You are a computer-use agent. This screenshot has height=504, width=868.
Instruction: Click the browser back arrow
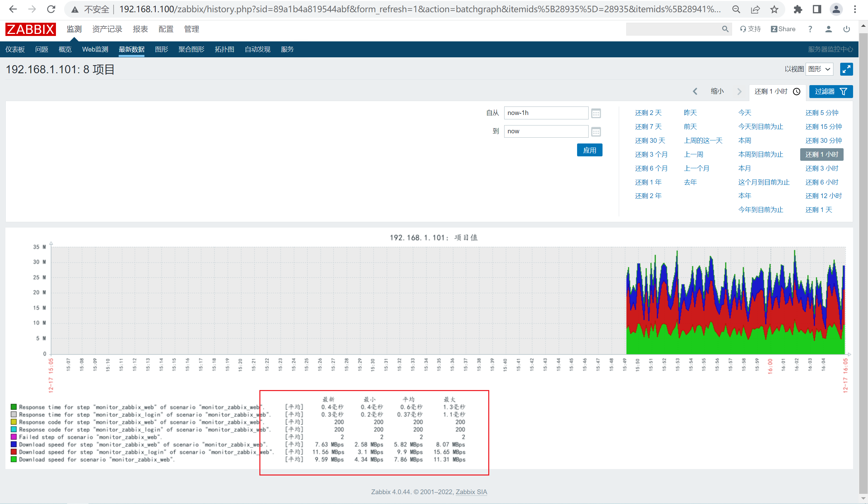coord(13,9)
